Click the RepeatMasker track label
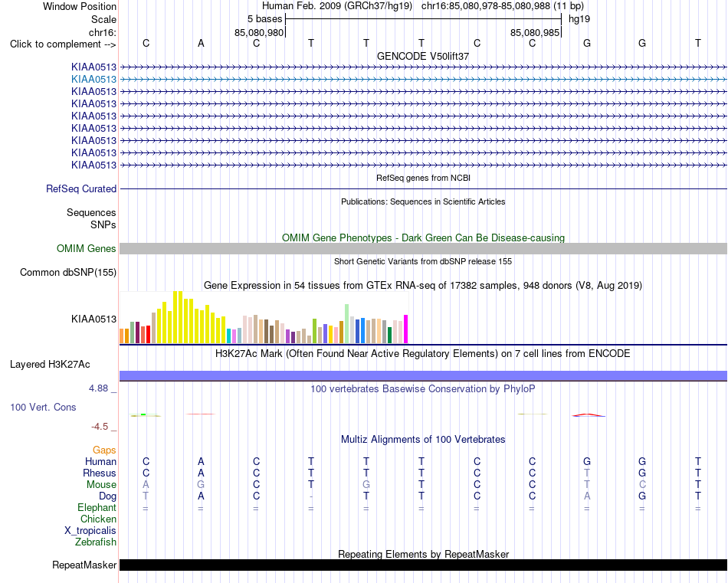Image resolution: width=728 pixels, height=583 pixels. point(84,565)
